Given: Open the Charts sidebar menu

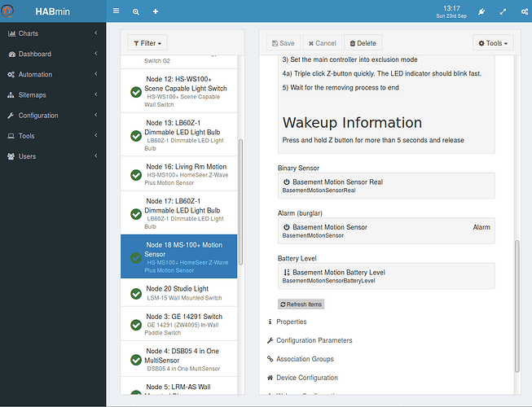Looking at the screenshot, I should tap(53, 33).
